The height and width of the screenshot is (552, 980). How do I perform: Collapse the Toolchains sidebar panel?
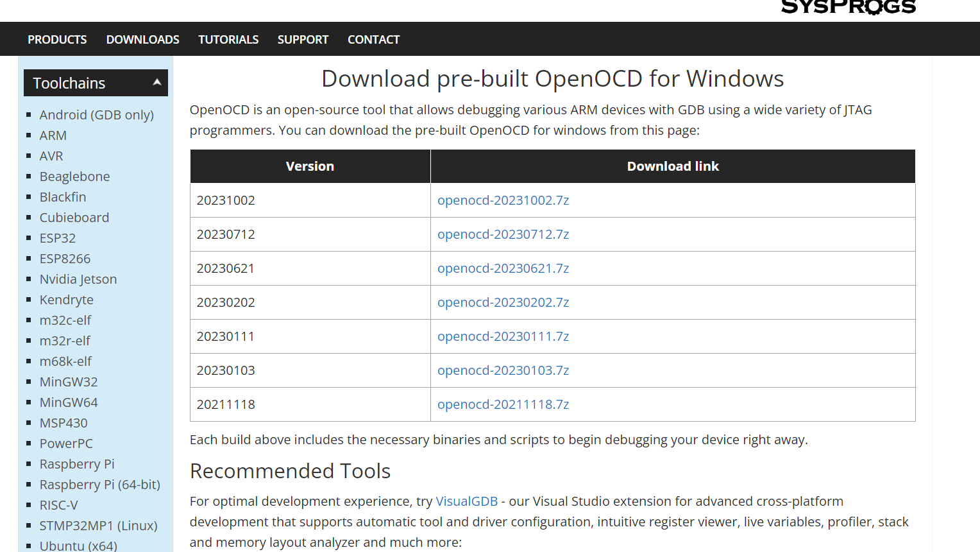(157, 83)
